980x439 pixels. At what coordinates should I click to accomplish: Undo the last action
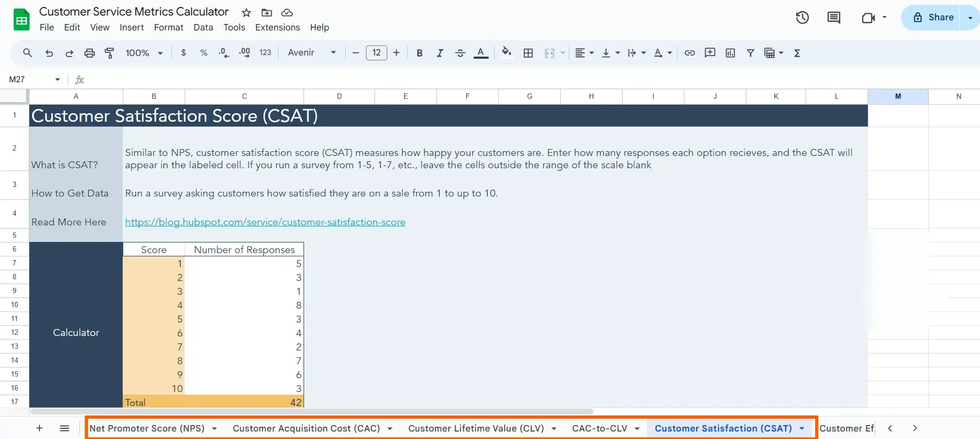click(49, 53)
